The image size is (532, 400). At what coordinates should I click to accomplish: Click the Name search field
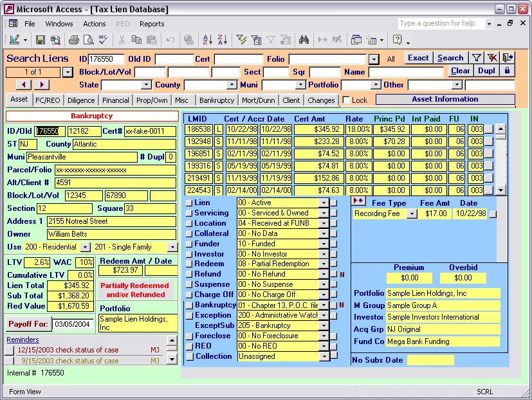click(406, 72)
